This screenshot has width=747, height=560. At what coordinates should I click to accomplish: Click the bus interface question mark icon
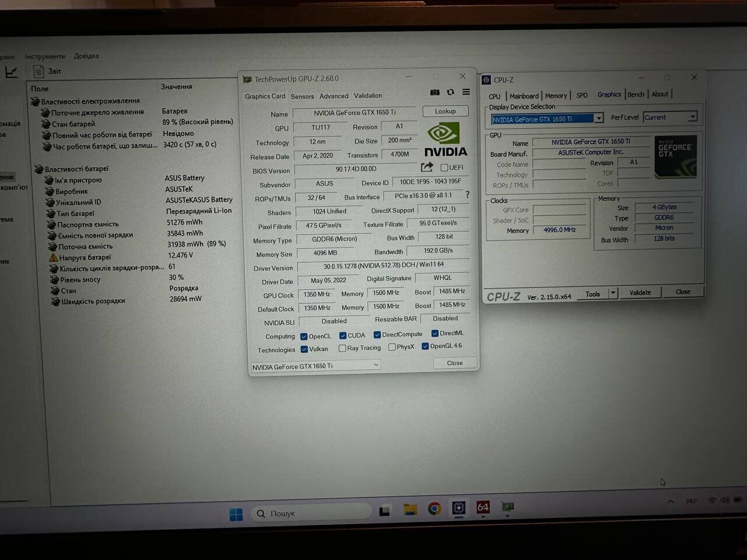(467, 195)
